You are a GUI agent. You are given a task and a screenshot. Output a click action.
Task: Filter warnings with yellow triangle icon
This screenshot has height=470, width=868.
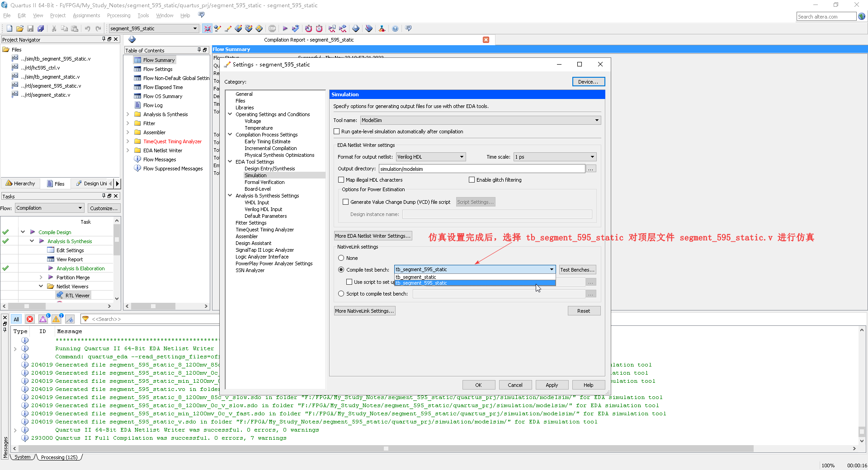pyautogui.click(x=56, y=319)
